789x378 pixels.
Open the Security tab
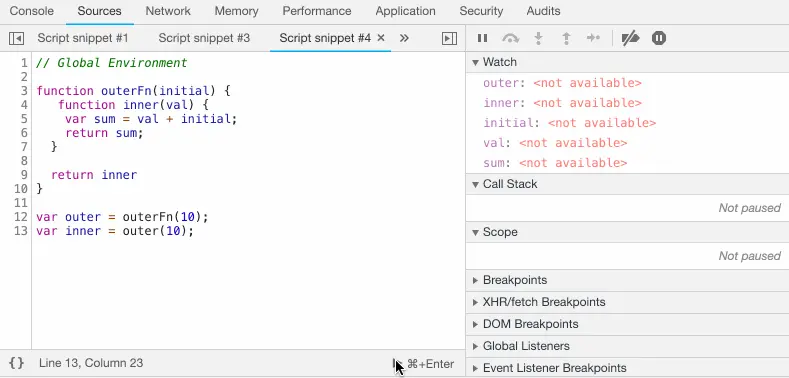tap(481, 11)
